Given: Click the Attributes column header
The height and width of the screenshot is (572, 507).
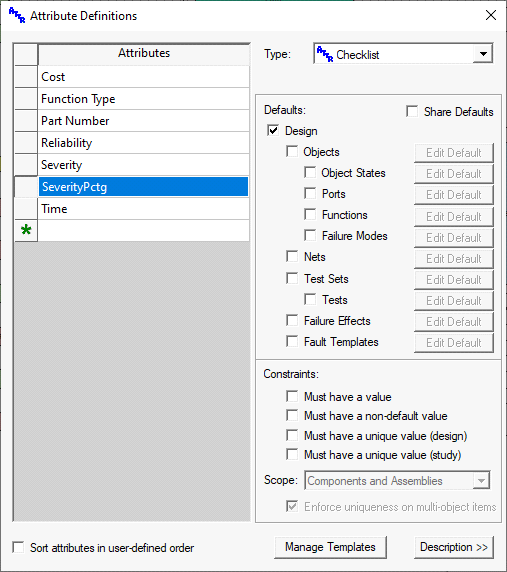Looking at the screenshot, I should tap(144, 54).
